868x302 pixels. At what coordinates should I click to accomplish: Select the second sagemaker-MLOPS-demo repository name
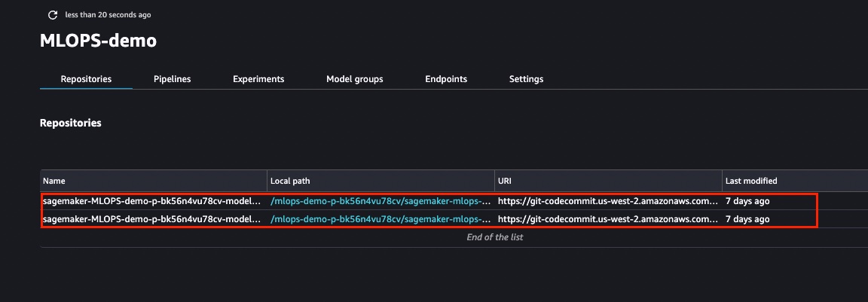pyautogui.click(x=151, y=219)
